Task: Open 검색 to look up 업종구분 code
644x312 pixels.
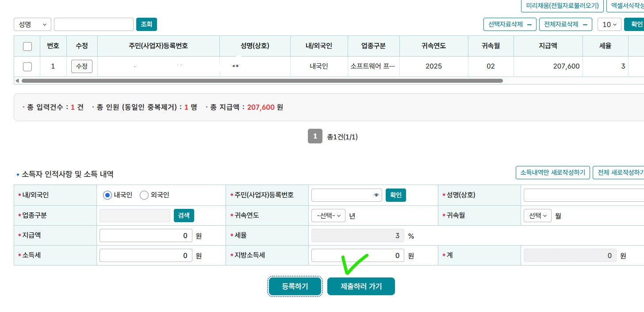Action: (x=184, y=216)
